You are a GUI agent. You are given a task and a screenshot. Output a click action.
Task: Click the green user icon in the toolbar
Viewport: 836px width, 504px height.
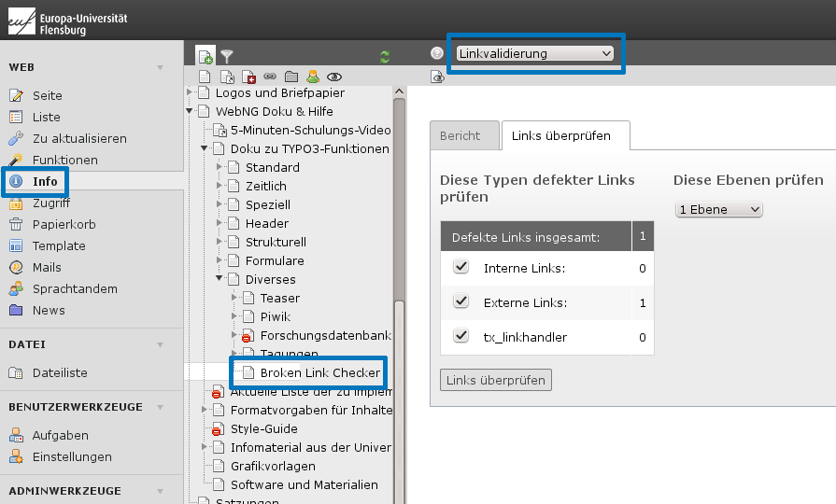tap(313, 77)
